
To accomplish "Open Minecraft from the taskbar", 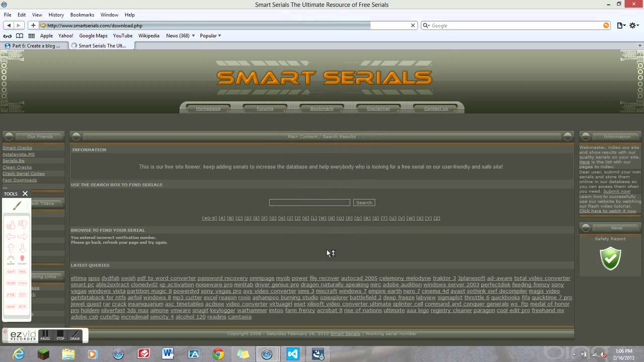I will click(44, 354).
